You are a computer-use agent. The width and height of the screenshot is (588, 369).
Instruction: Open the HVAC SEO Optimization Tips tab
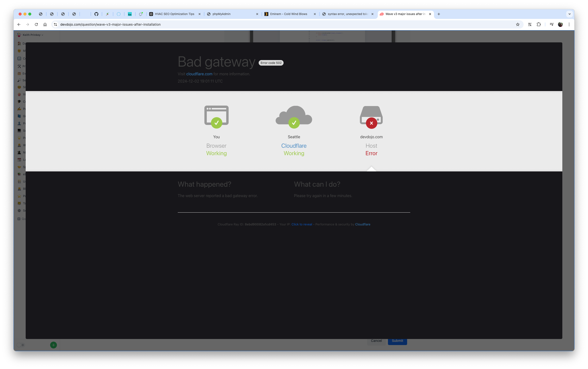175,14
